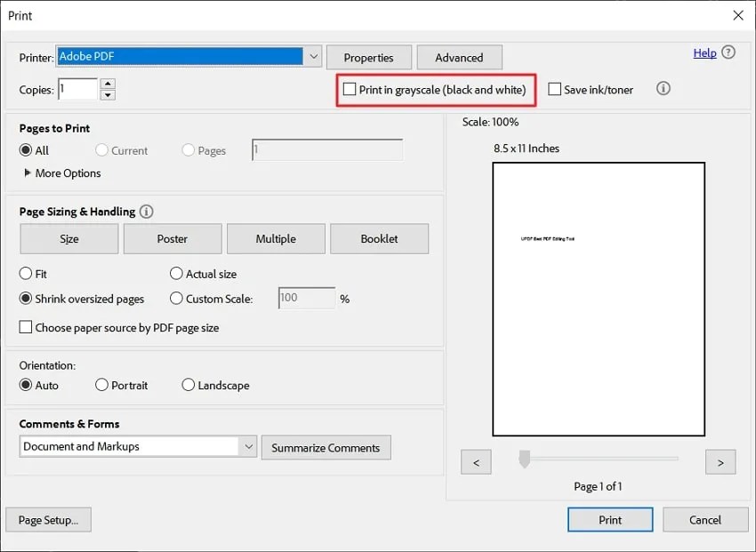Image resolution: width=756 pixels, height=552 pixels.
Task: Click the Page Sizing & Handling info icon
Action: click(147, 212)
